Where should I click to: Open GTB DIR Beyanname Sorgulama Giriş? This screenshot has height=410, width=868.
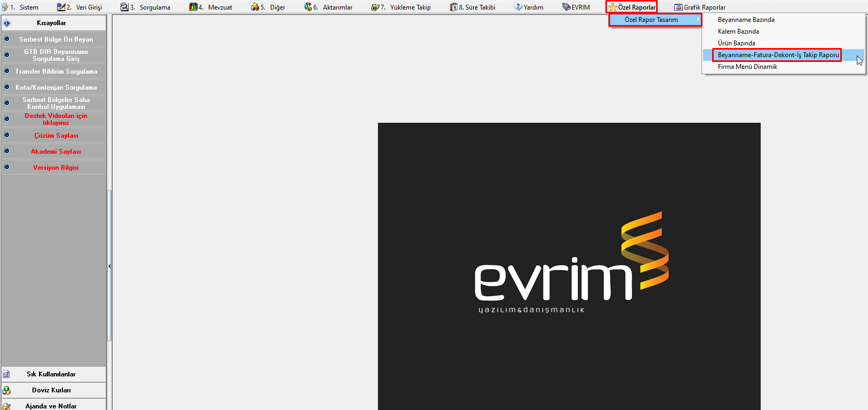[x=54, y=55]
